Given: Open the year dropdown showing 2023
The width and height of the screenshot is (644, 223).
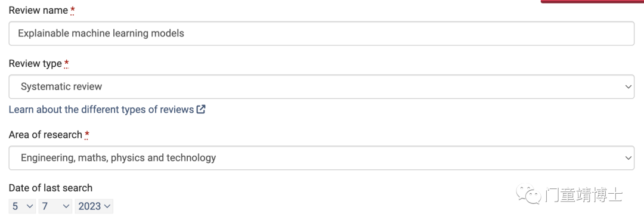Looking at the screenshot, I should coord(94,206).
